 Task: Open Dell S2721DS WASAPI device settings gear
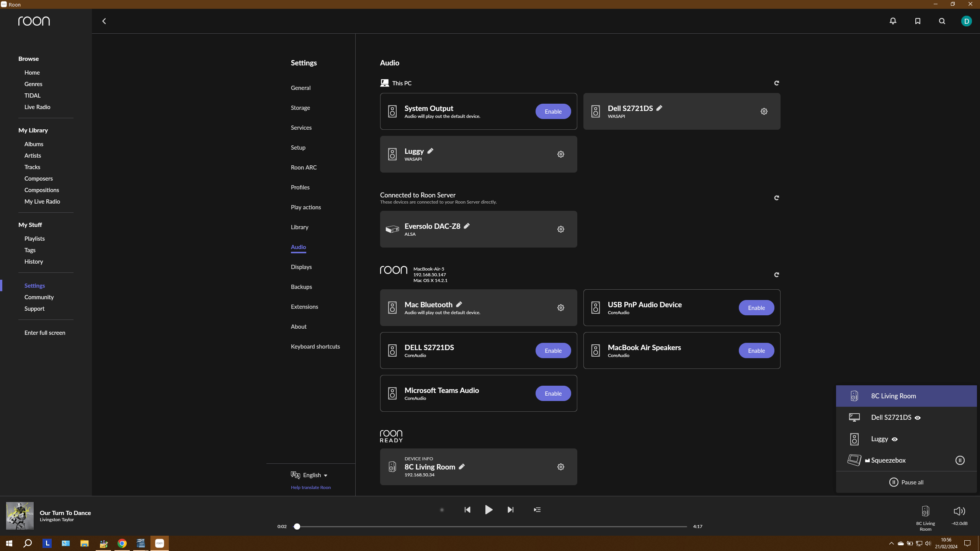click(764, 111)
